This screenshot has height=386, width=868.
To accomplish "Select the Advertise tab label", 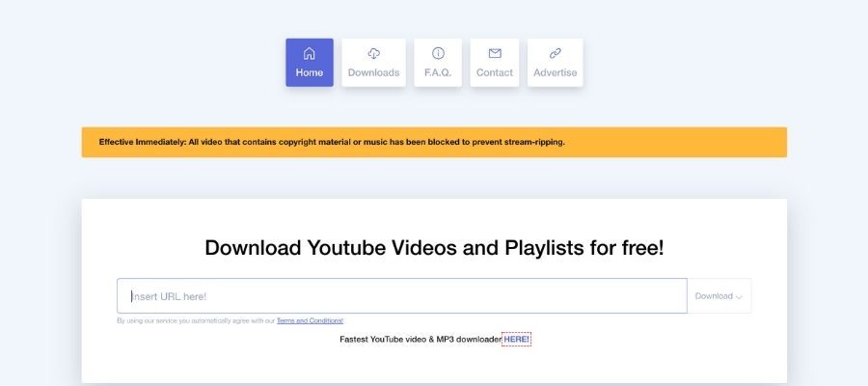I will coord(556,72).
